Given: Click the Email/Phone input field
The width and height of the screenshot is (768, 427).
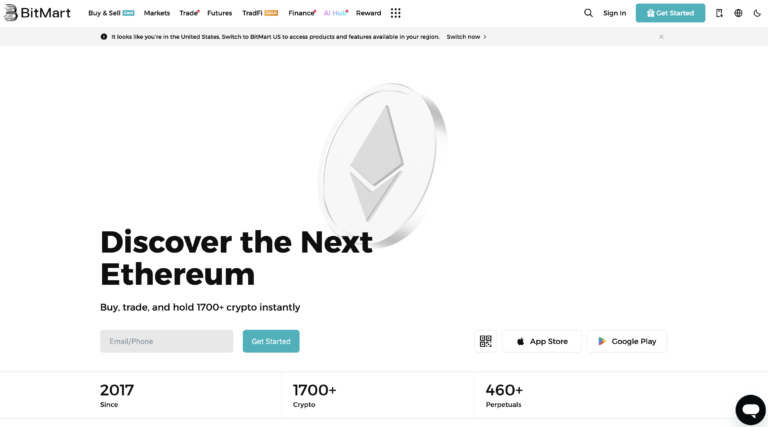Looking at the screenshot, I should (x=166, y=341).
